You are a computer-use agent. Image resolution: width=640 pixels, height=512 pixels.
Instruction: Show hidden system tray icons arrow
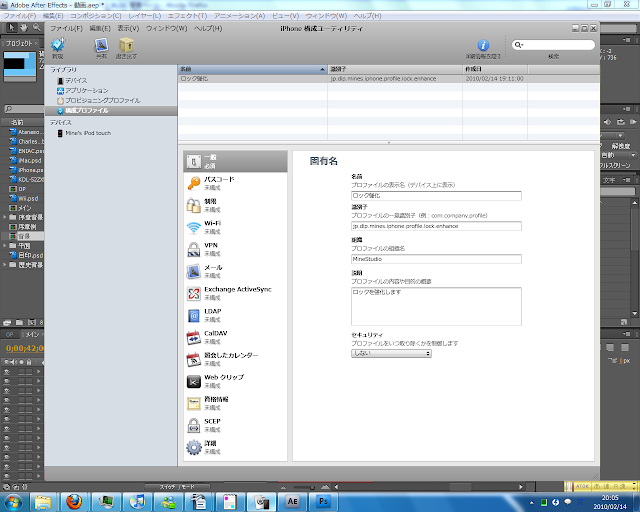pos(531,502)
